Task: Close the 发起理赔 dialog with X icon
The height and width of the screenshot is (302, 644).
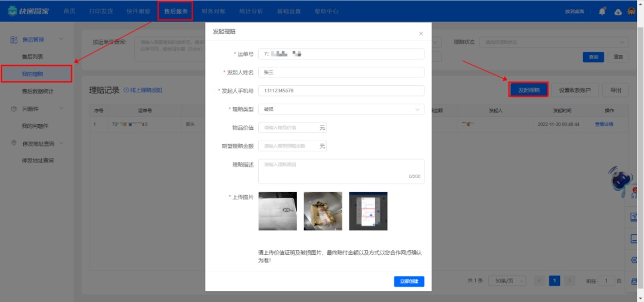Action: [421, 34]
